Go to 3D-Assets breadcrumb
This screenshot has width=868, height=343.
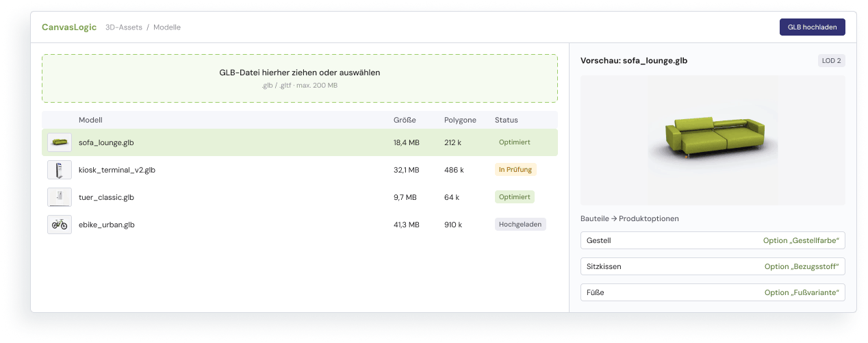coord(124,27)
